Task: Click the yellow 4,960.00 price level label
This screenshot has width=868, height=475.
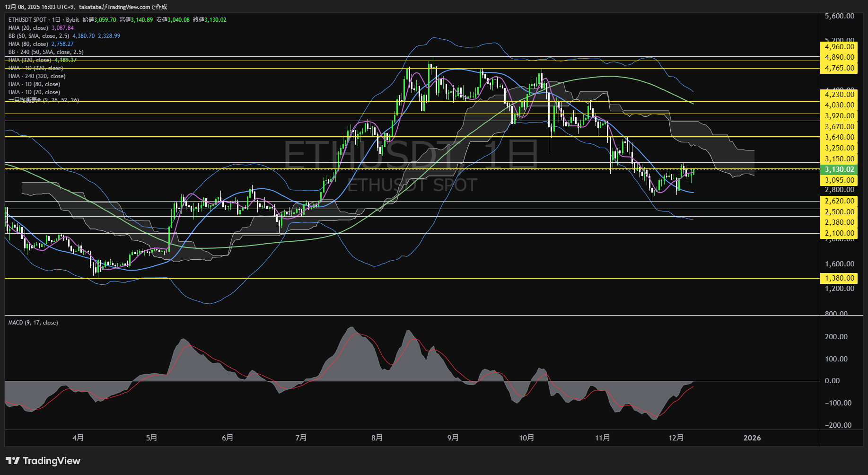Action: [x=839, y=47]
